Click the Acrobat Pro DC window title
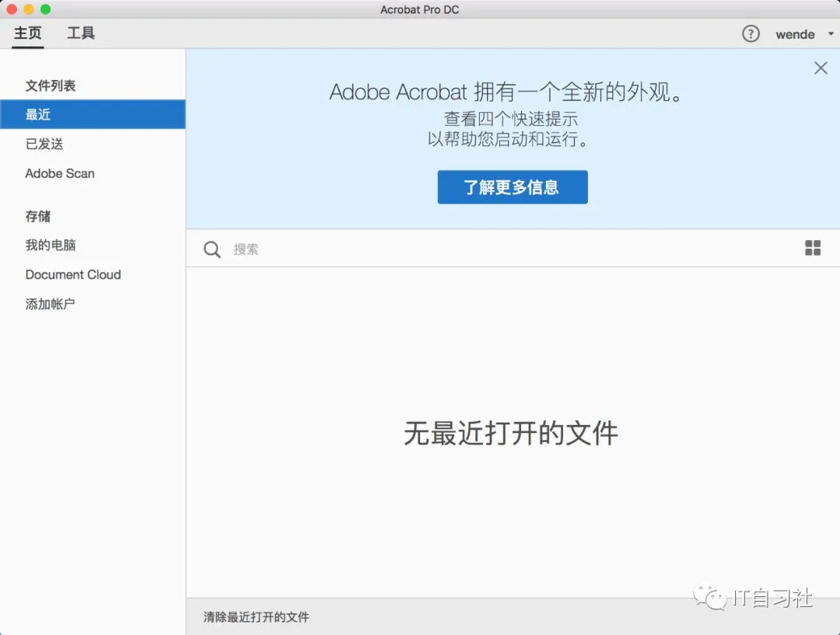 (419, 9)
